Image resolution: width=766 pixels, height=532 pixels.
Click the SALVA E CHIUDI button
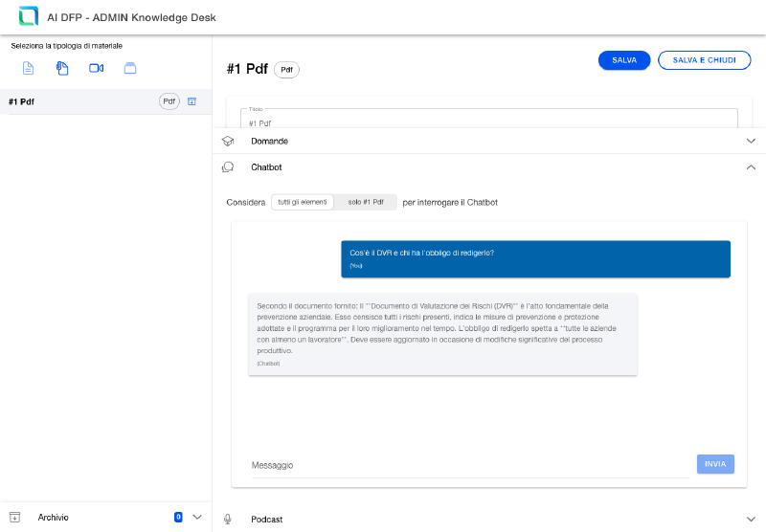704,60
